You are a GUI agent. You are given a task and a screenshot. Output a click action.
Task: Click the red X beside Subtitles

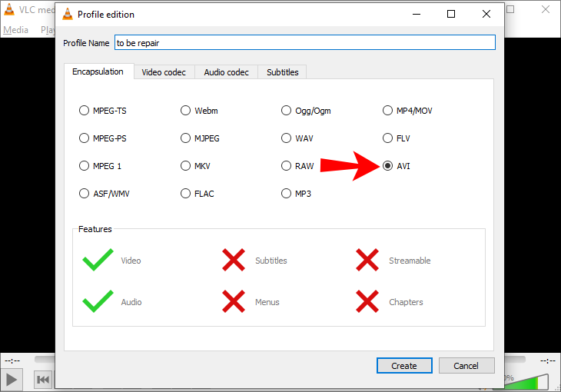tap(234, 261)
